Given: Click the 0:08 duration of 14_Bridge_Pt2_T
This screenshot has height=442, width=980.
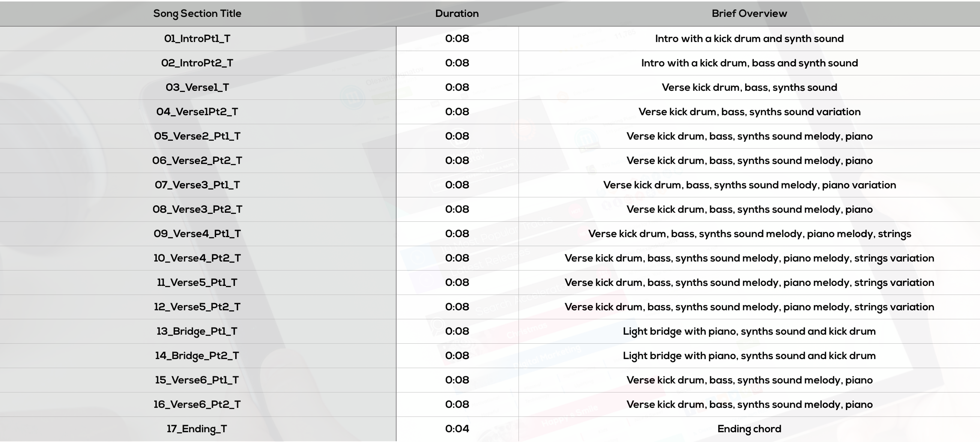Looking at the screenshot, I should pos(457,355).
